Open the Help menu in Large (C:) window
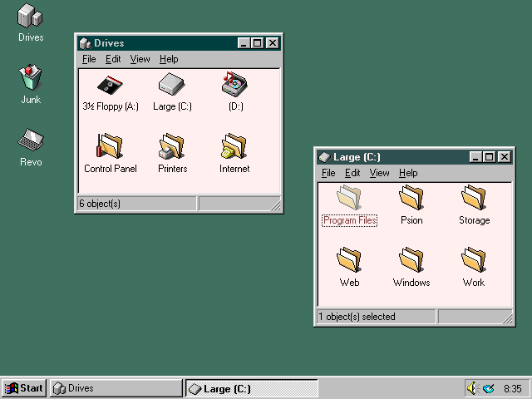532x399 pixels. tap(407, 173)
